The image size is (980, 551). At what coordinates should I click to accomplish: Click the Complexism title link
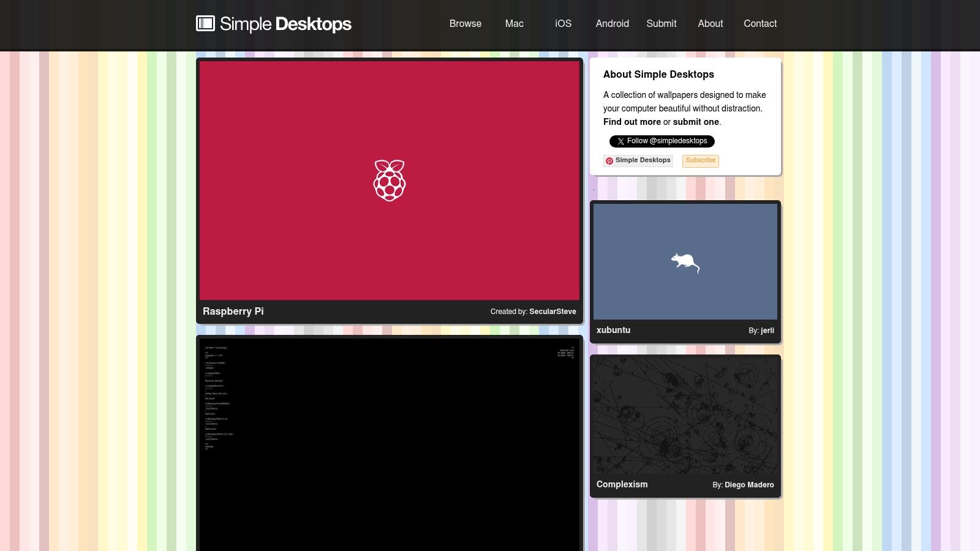(x=622, y=484)
